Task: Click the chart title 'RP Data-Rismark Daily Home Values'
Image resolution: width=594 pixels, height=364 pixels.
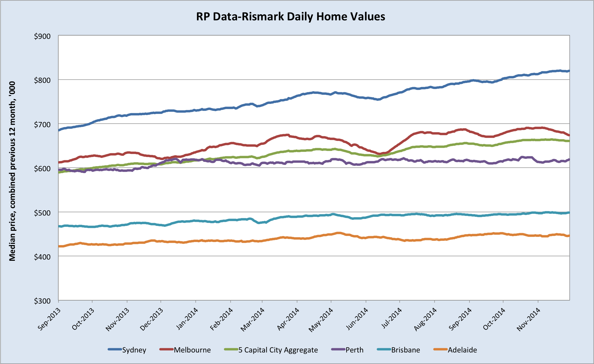Action: (x=290, y=16)
